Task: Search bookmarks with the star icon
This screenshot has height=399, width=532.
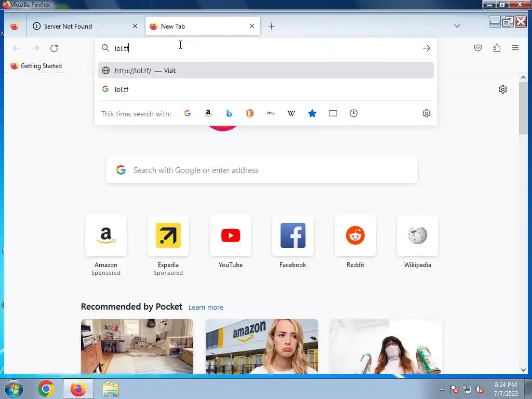Action: (x=312, y=113)
